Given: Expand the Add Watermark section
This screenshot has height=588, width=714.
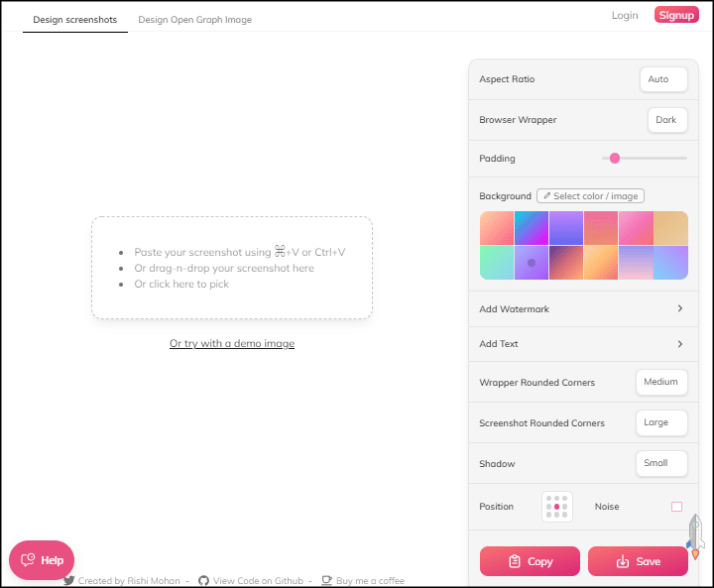Looking at the screenshot, I should [582, 309].
